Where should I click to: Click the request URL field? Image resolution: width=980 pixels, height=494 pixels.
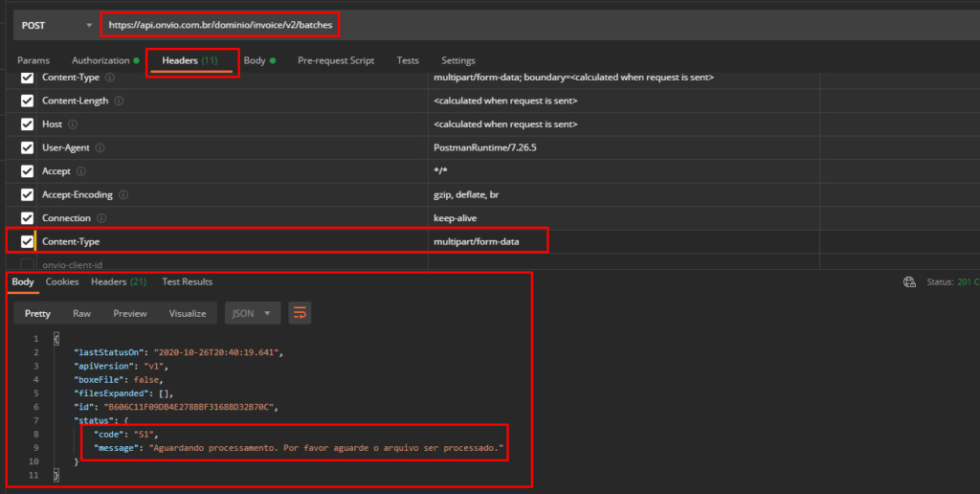tap(220, 26)
